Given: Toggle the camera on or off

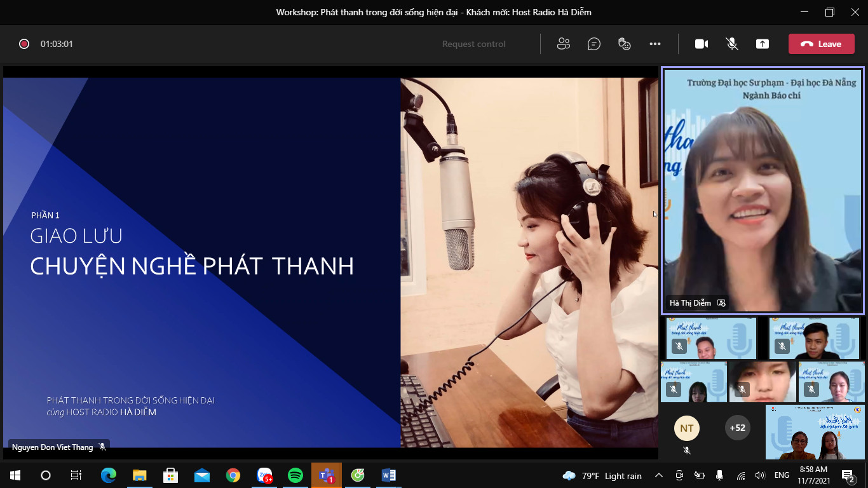Looking at the screenshot, I should click(702, 44).
